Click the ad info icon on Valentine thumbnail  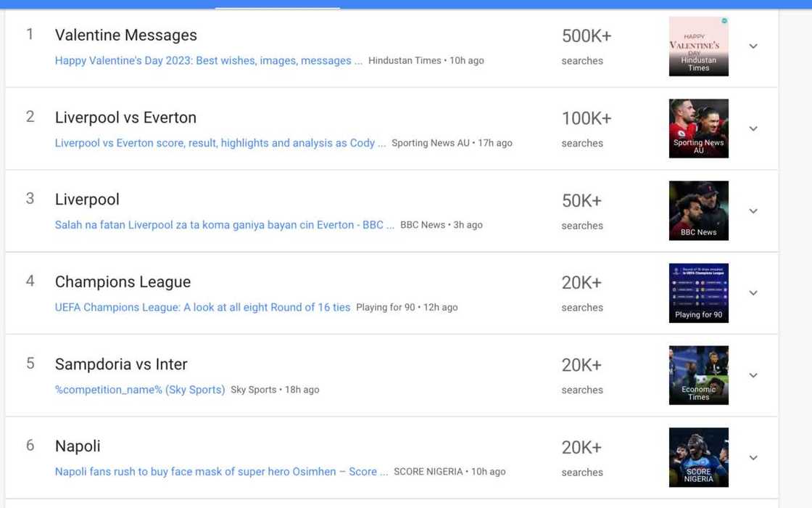[x=724, y=21]
